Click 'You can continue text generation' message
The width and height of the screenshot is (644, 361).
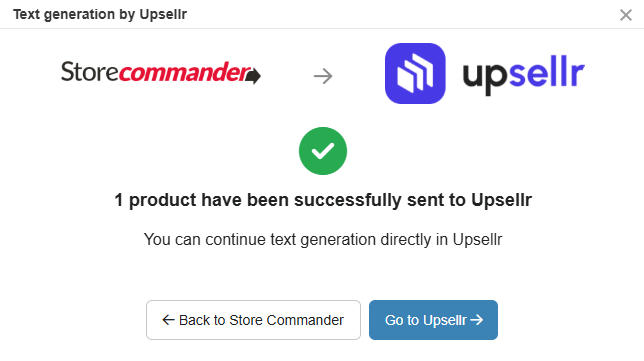tap(323, 239)
